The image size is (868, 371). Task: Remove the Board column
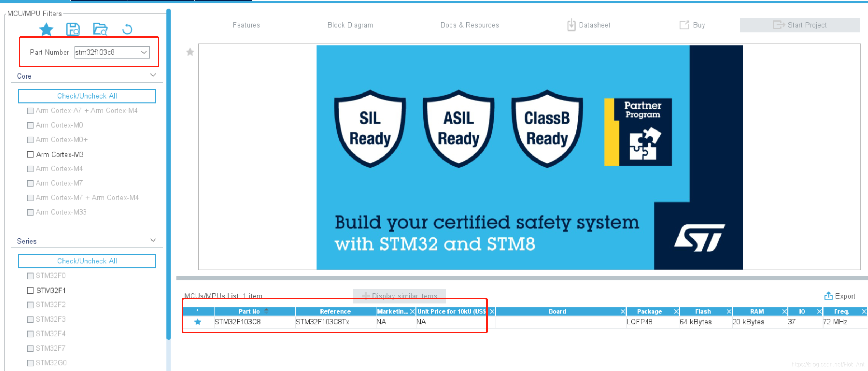pos(623,311)
